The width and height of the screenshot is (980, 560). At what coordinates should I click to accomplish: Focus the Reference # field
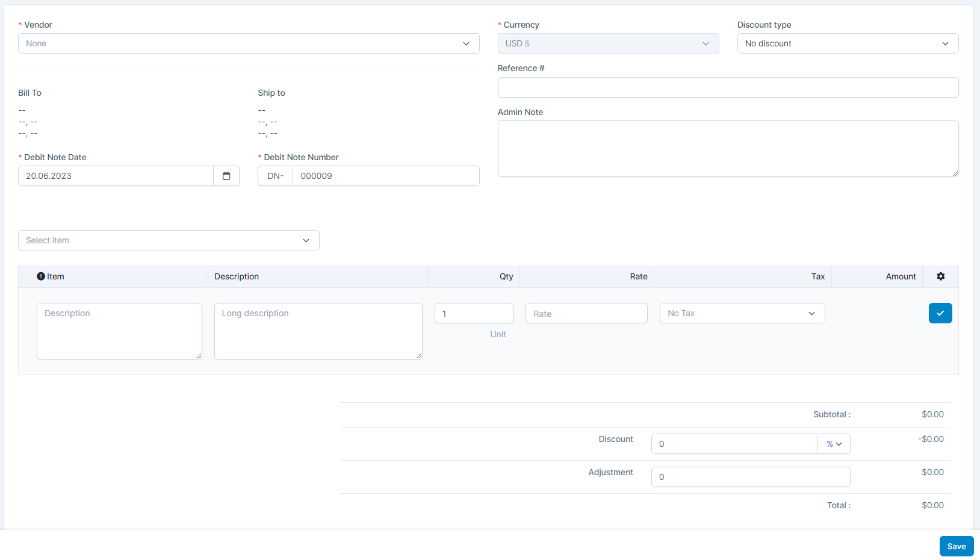[727, 87]
